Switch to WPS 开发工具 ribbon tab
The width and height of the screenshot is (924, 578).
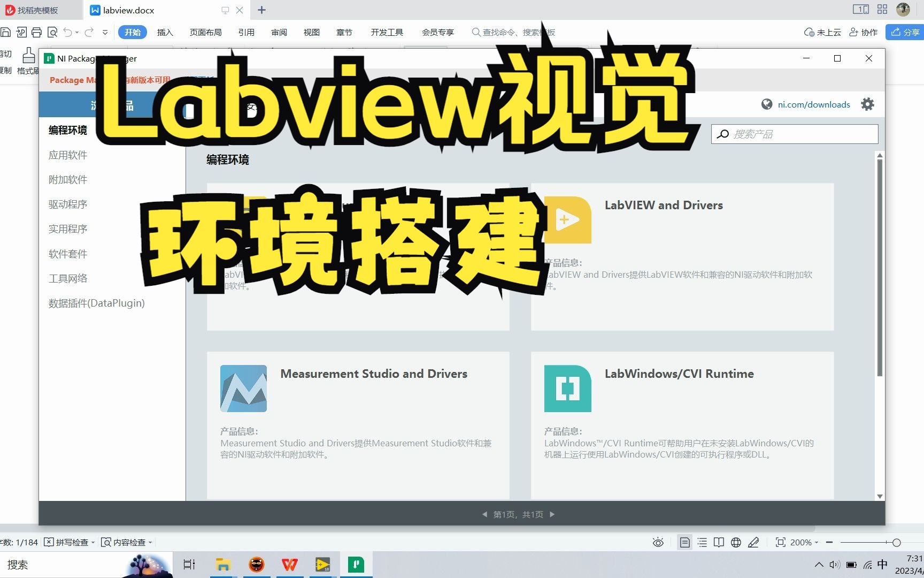pos(387,32)
